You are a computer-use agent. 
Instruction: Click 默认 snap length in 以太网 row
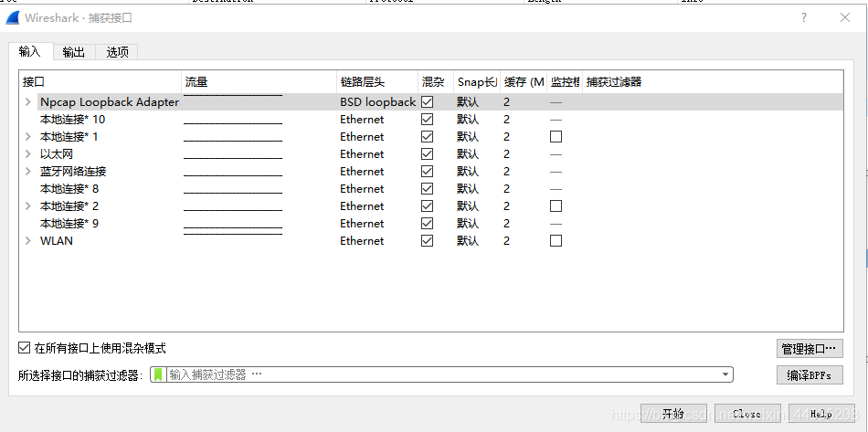pos(468,153)
